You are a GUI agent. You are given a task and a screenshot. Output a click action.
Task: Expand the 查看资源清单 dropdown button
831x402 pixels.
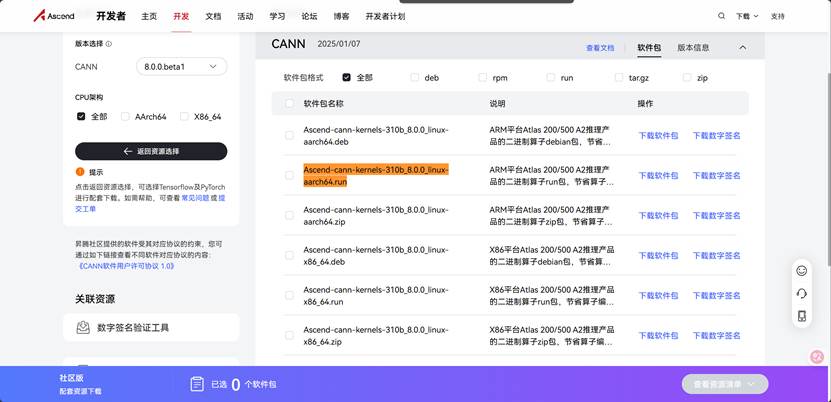pos(724,385)
